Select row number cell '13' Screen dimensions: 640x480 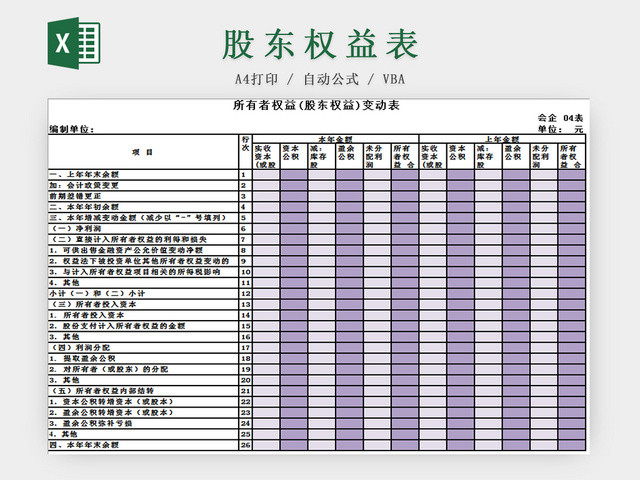245,304
